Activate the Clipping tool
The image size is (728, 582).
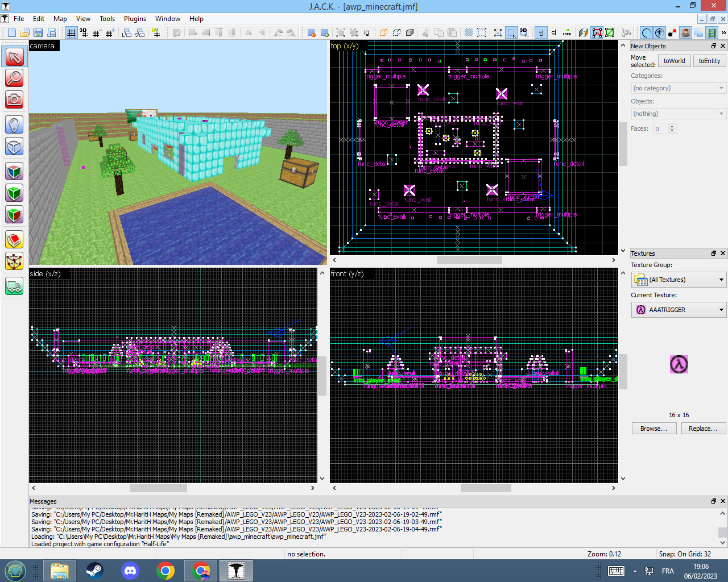pos(14,239)
